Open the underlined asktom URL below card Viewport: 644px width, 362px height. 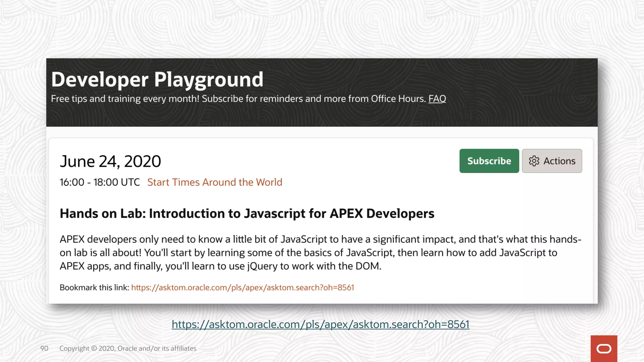(320, 324)
